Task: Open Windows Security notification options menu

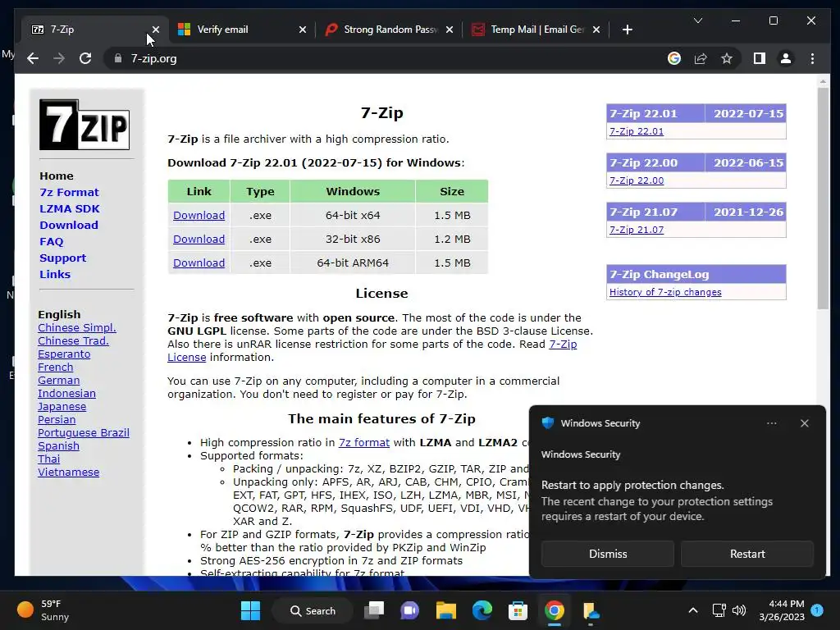Action: 771,423
